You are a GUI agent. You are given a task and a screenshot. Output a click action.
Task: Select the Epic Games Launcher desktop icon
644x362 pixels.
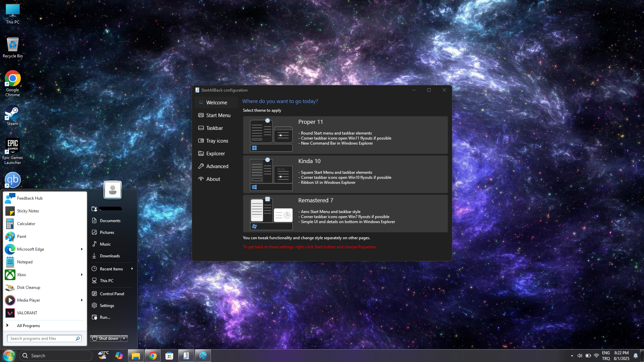(x=12, y=151)
